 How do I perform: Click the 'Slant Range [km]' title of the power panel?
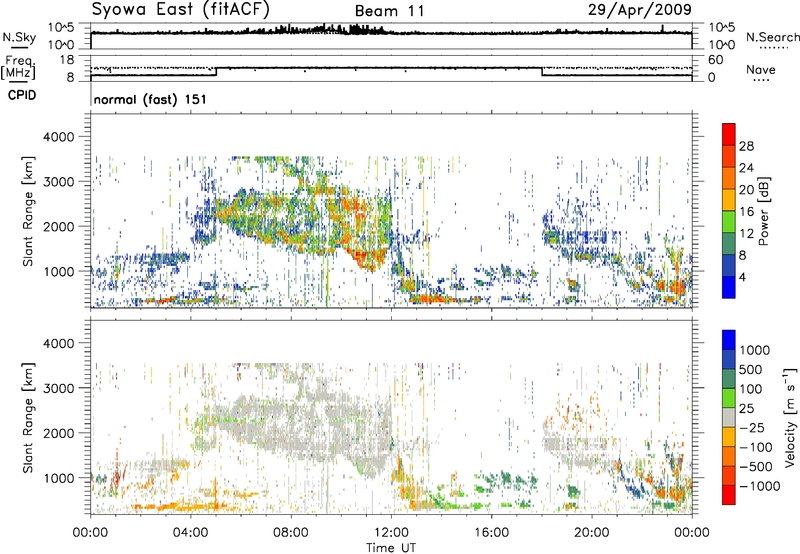28,211
